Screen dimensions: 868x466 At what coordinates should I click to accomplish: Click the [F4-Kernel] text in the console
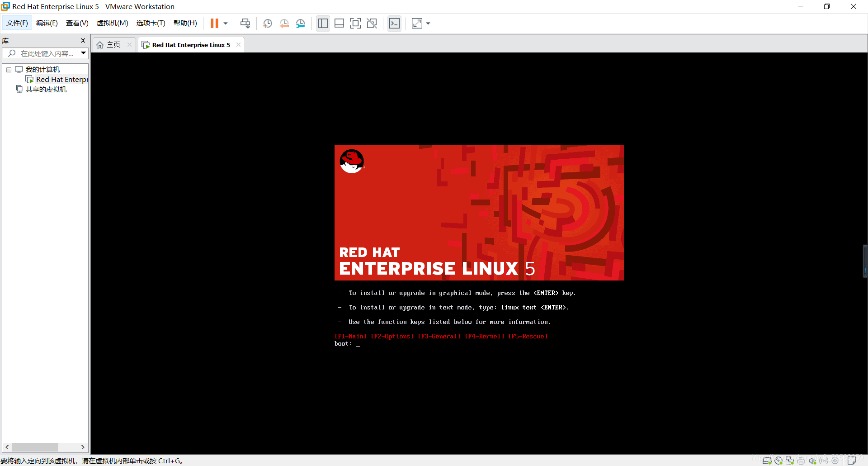click(485, 337)
